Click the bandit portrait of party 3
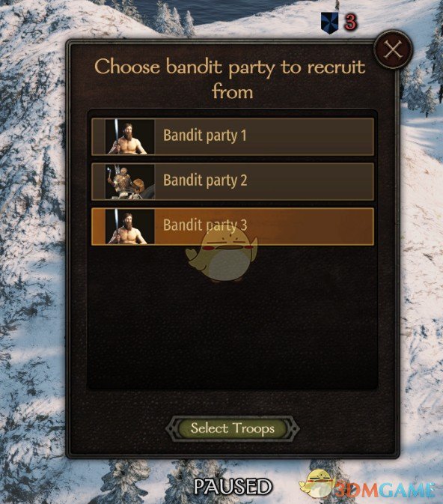This screenshot has width=443, height=504. pos(129,227)
